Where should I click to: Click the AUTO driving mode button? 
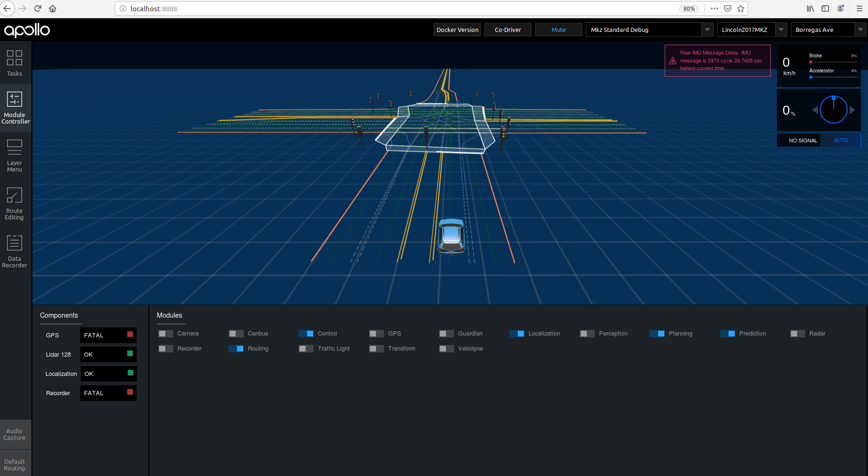pyautogui.click(x=841, y=140)
